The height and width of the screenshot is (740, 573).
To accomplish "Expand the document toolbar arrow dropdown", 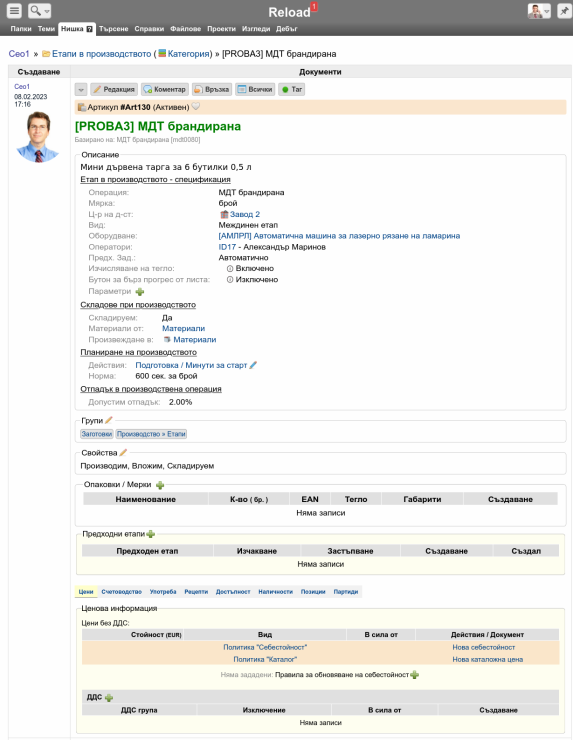I will [81, 89].
